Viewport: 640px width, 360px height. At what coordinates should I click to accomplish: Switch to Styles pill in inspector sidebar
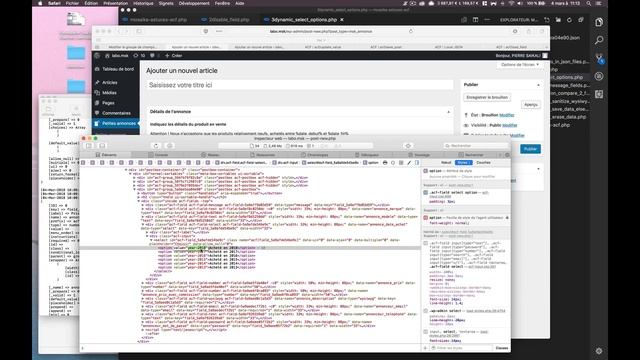click(463, 162)
